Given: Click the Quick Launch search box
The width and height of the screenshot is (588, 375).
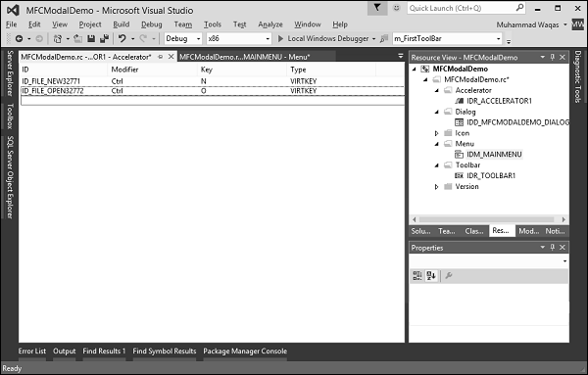Looking at the screenshot, I should click(462, 8).
